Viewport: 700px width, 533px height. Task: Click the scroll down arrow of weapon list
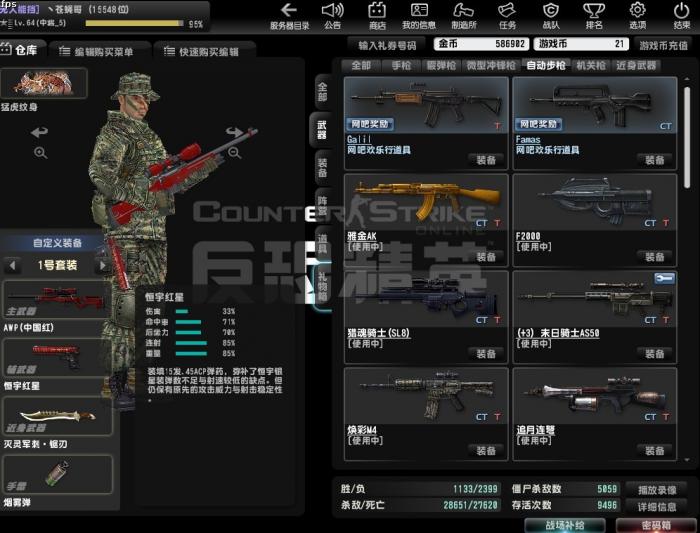point(687,459)
